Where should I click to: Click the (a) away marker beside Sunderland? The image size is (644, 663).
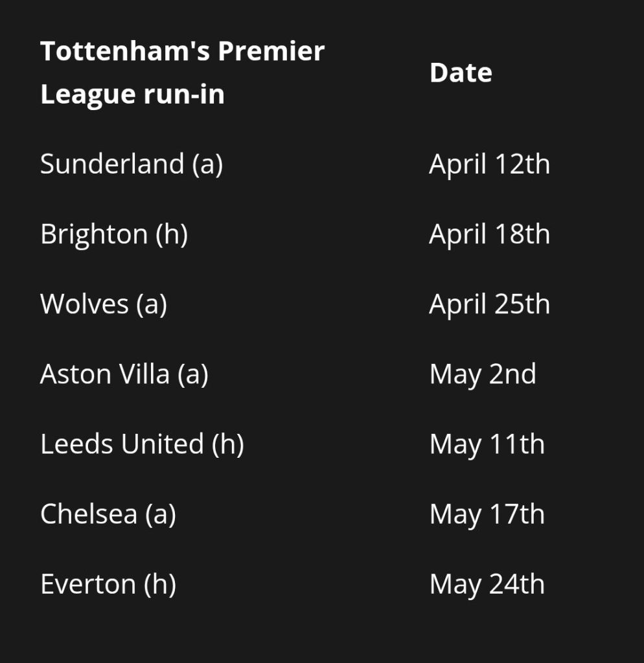pos(207,164)
